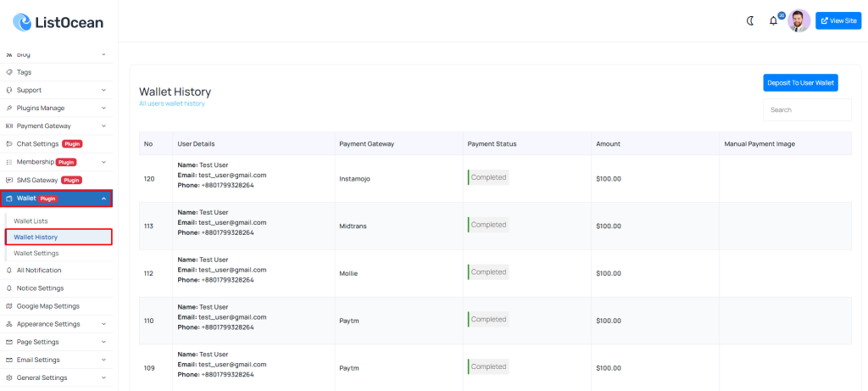Viewport: 868px width, 391px height.
Task: Click Completed status for Instamojo row
Action: 488,178
